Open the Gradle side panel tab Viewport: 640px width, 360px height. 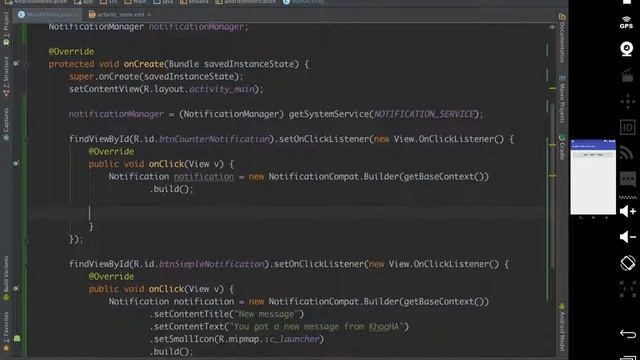(562, 146)
